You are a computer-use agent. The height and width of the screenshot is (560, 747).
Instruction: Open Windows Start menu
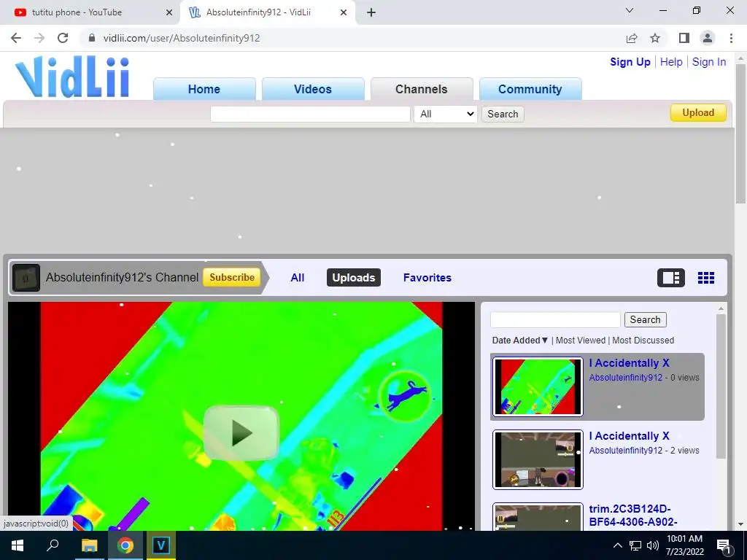tap(18, 545)
